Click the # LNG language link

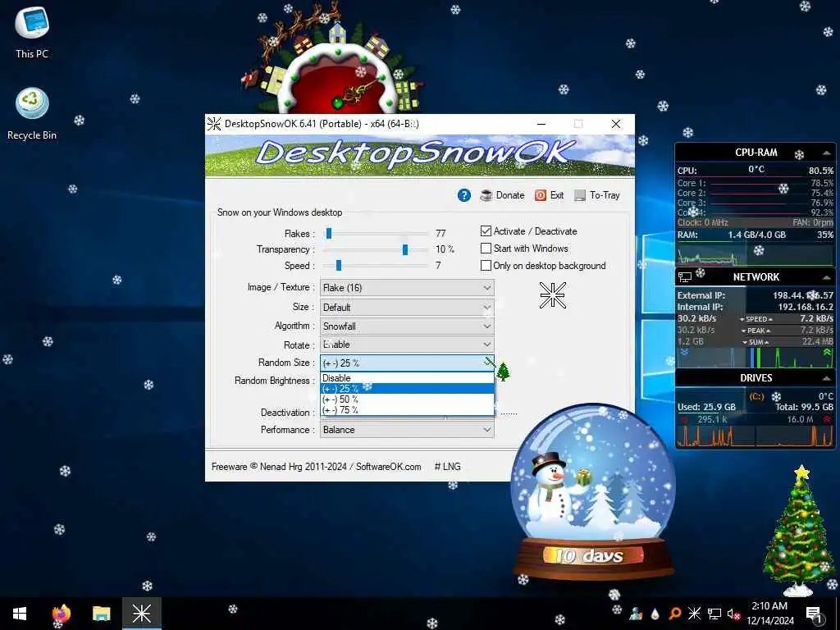click(x=447, y=467)
